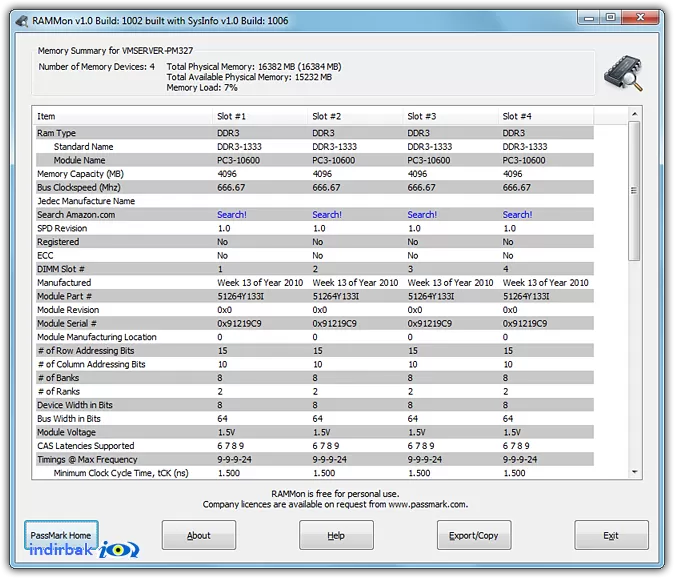This screenshot has width=674, height=578.
Task: Click Total Available Physical Memory text
Action: [249, 77]
